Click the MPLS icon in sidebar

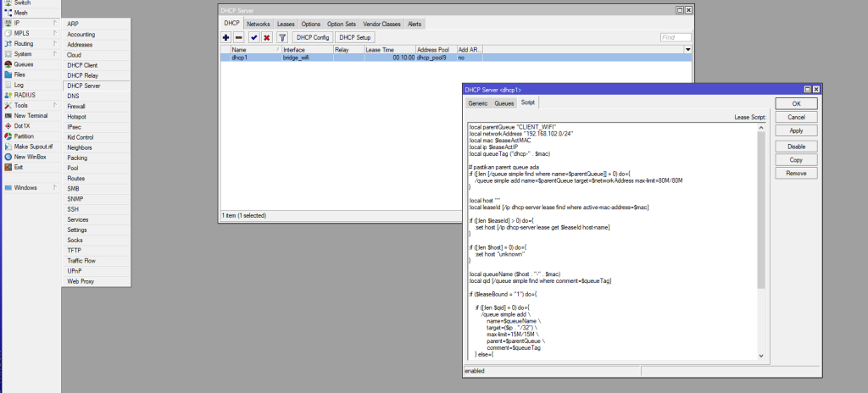pyautogui.click(x=8, y=33)
